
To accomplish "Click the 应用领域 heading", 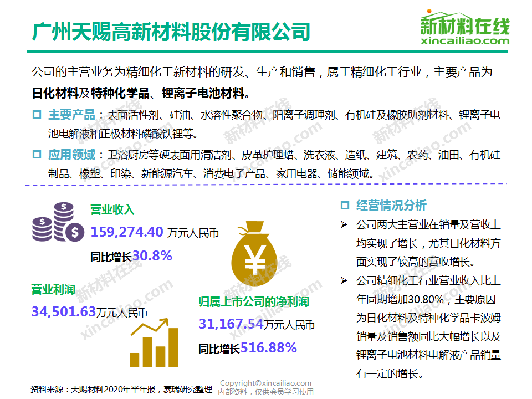I will [71, 155].
